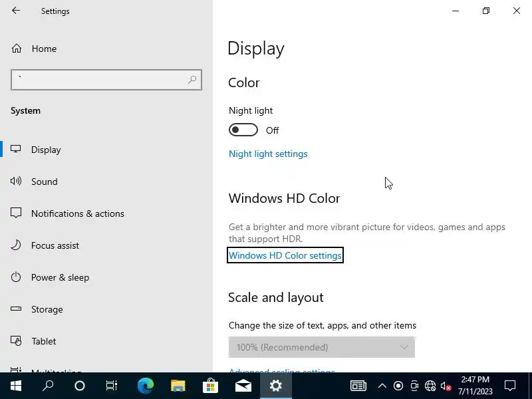Open Mail app from taskbar

pyautogui.click(x=243, y=386)
